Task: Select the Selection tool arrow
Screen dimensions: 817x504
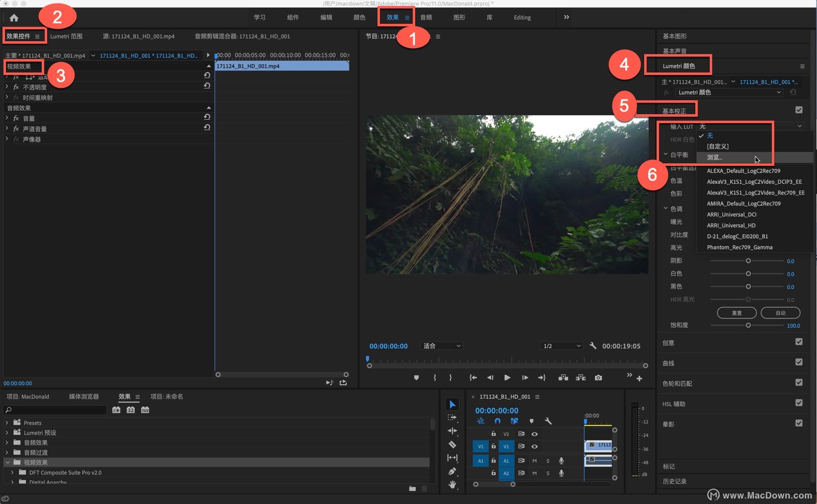Action: 452,405
